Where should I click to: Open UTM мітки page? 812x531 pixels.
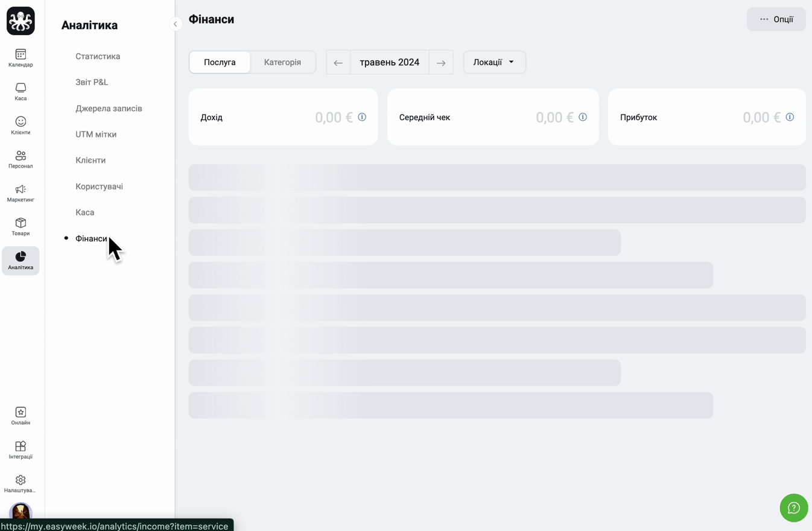click(x=96, y=135)
